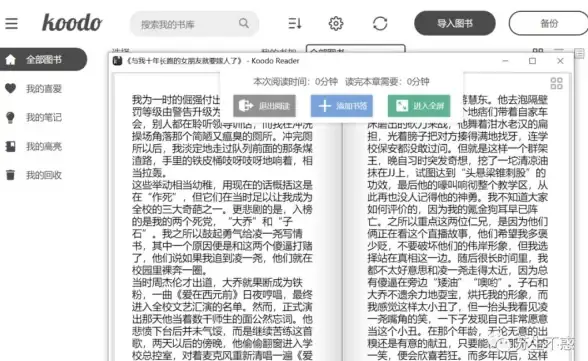The image size is (588, 361).
Task: Click the grid icon in reader page
Action: [x=556, y=83]
